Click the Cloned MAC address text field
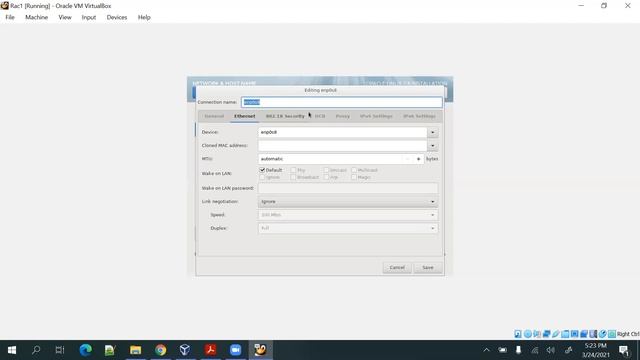The width and height of the screenshot is (640, 360). click(x=342, y=146)
